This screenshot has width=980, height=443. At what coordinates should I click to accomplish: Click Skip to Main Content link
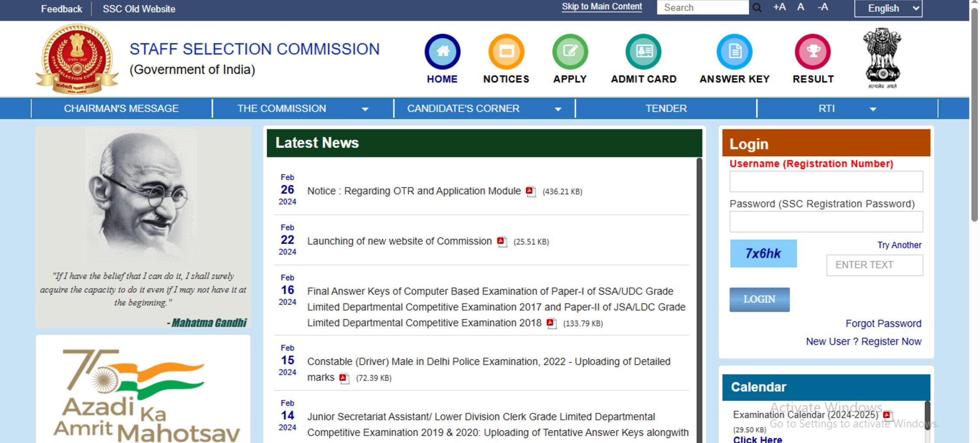(x=602, y=6)
